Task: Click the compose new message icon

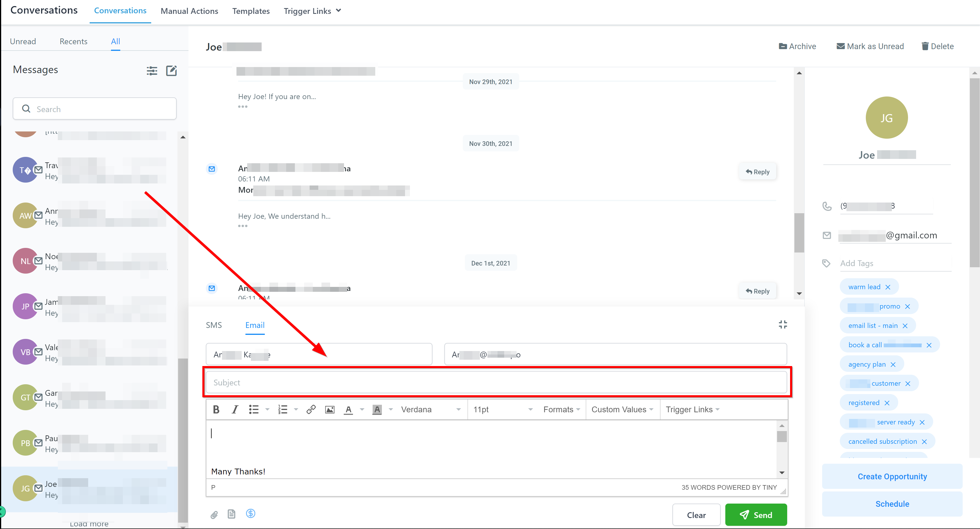Action: point(172,71)
